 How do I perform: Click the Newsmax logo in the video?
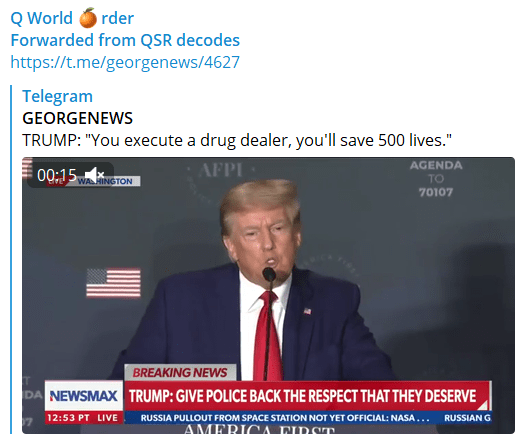84,396
